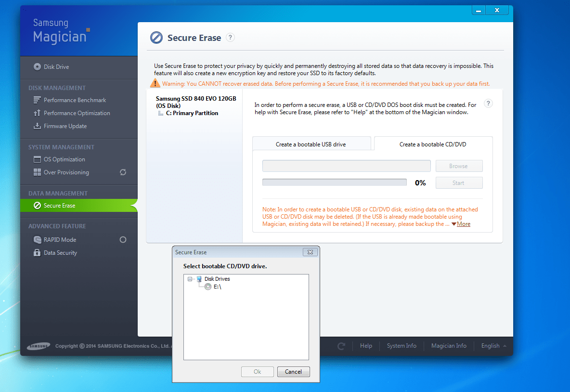The image size is (570, 392).
Task: Click the Performance Optimization arrows icon
Action: 37,113
